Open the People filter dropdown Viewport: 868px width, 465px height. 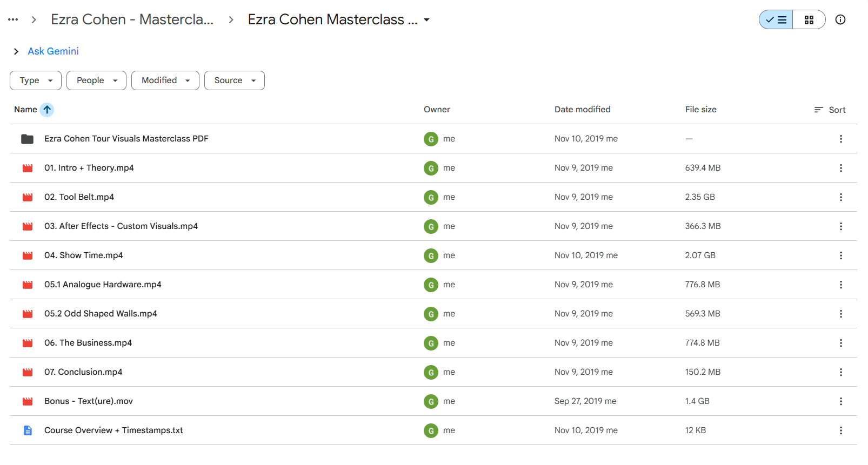pyautogui.click(x=96, y=80)
